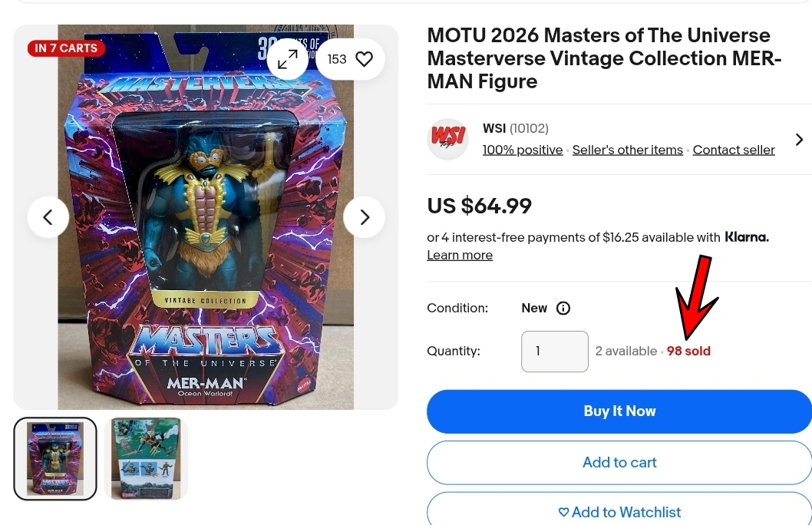Click the WSI seller name
The image size is (812, 525).
494,128
